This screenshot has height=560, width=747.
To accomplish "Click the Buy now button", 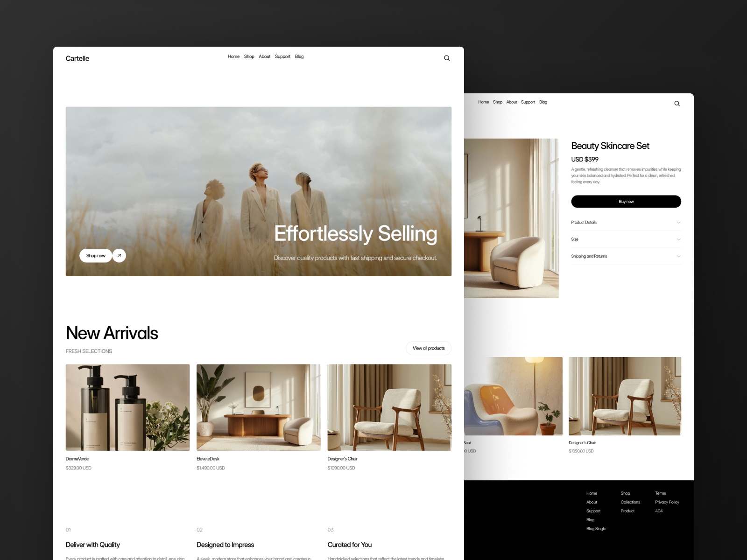I will pos(626,202).
